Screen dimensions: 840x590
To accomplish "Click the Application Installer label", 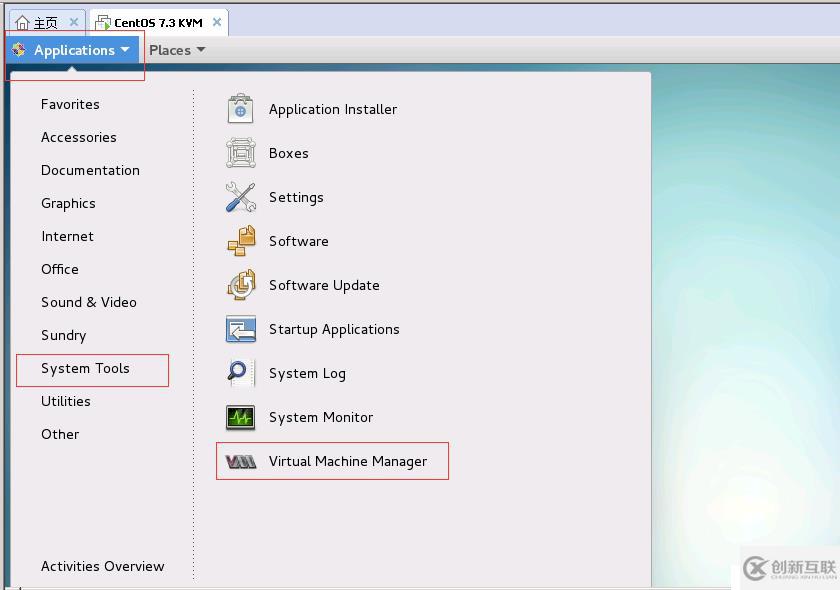I will click(x=333, y=109).
